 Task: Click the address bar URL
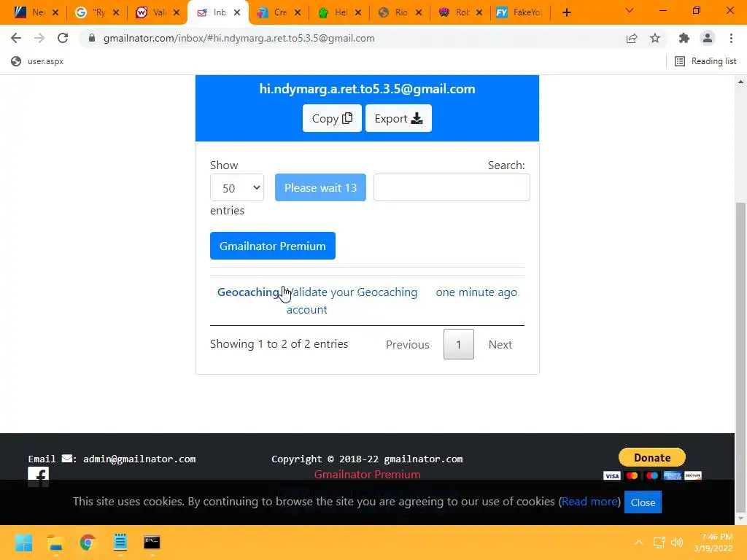click(x=239, y=38)
